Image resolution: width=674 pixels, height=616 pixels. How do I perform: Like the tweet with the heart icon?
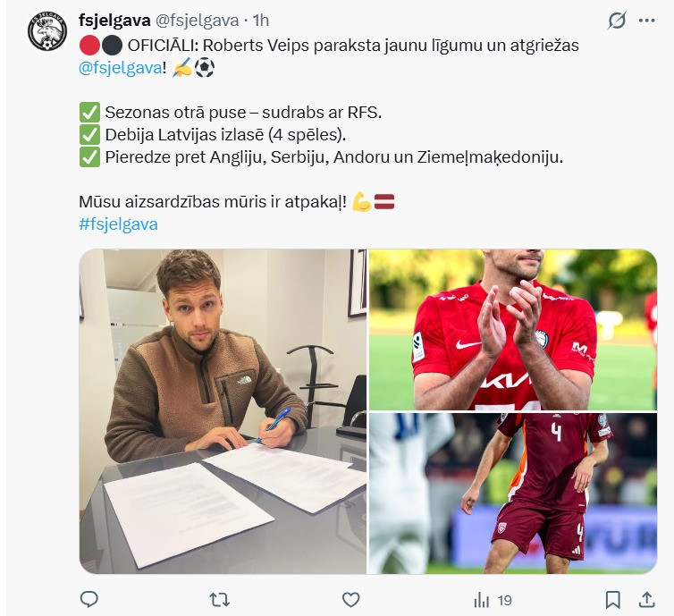point(350,600)
